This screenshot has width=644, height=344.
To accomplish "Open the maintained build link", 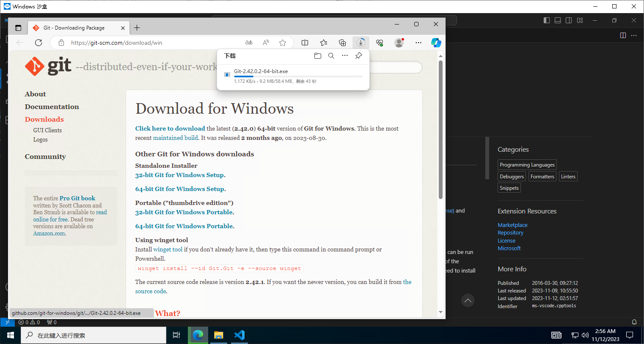I will (175, 138).
